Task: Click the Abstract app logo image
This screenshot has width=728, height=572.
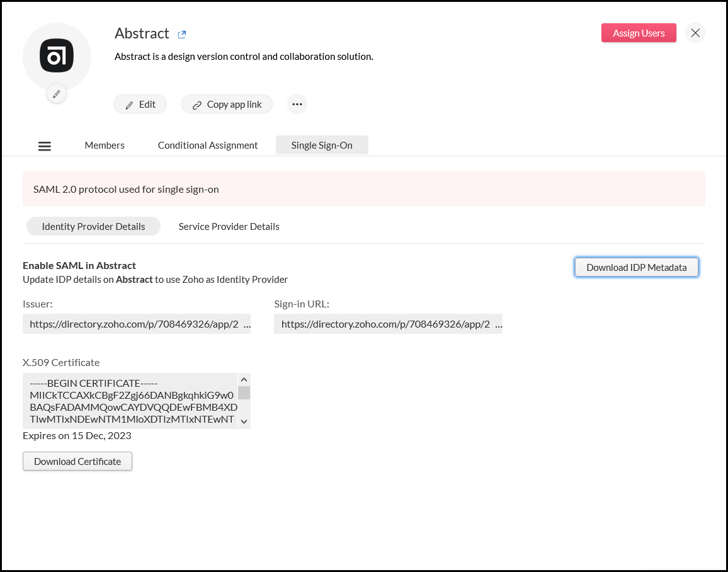Action: coord(57,56)
